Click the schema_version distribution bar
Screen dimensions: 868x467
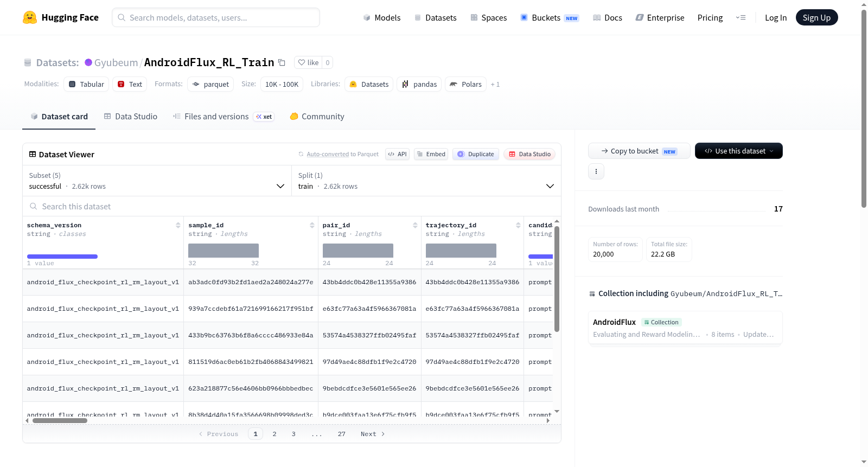(x=62, y=257)
